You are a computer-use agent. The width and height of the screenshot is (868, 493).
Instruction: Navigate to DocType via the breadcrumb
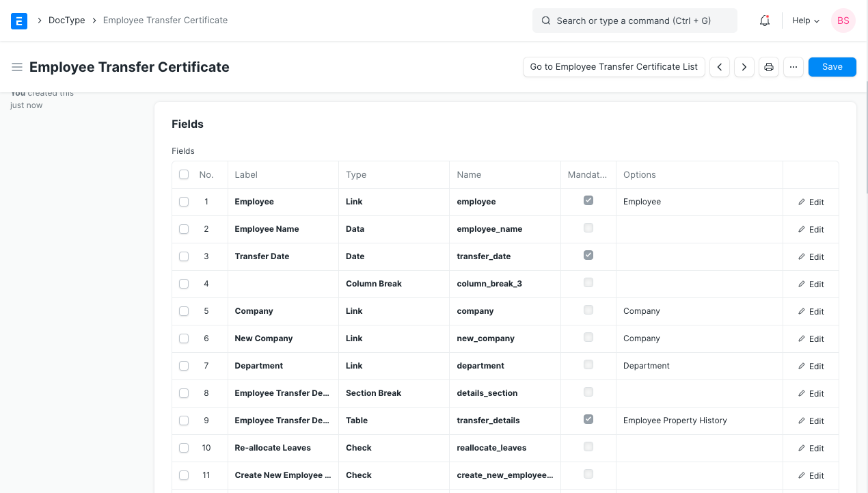[x=66, y=20]
